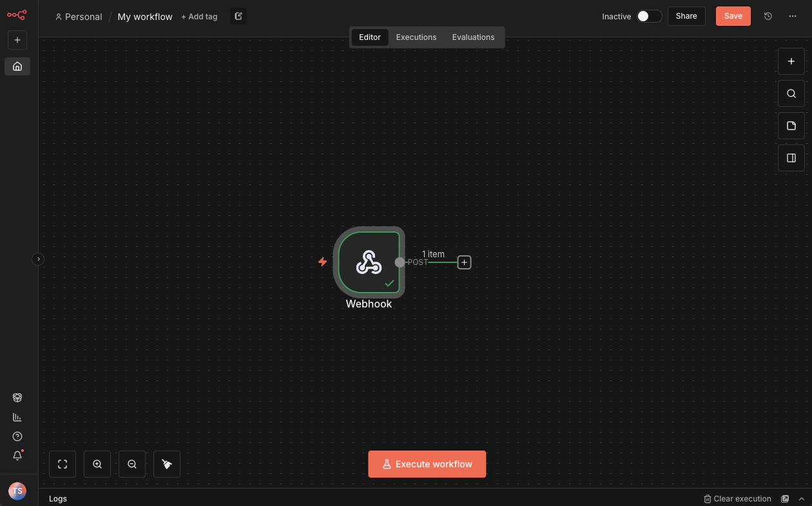Expand the logs panel with the chevron
812x506 pixels.
802,499
